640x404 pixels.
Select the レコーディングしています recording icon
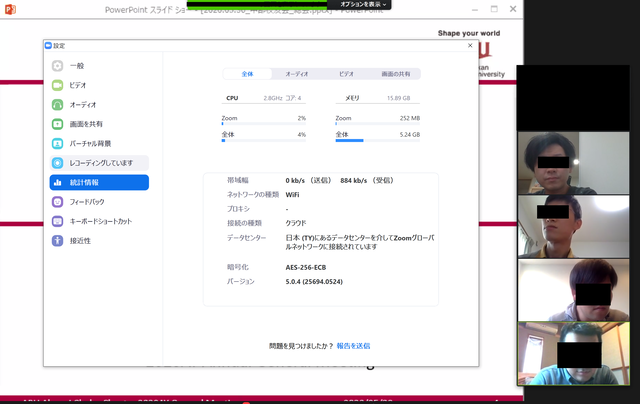(58, 163)
